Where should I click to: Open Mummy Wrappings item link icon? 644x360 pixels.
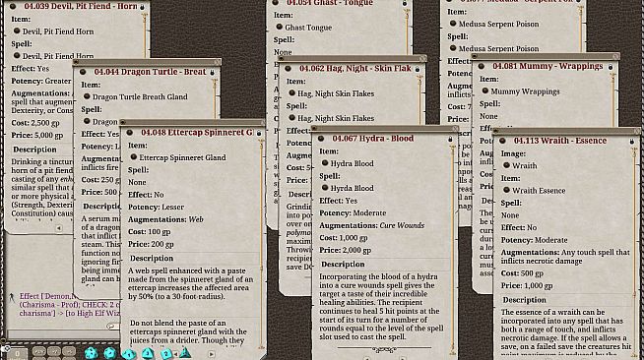click(x=485, y=90)
